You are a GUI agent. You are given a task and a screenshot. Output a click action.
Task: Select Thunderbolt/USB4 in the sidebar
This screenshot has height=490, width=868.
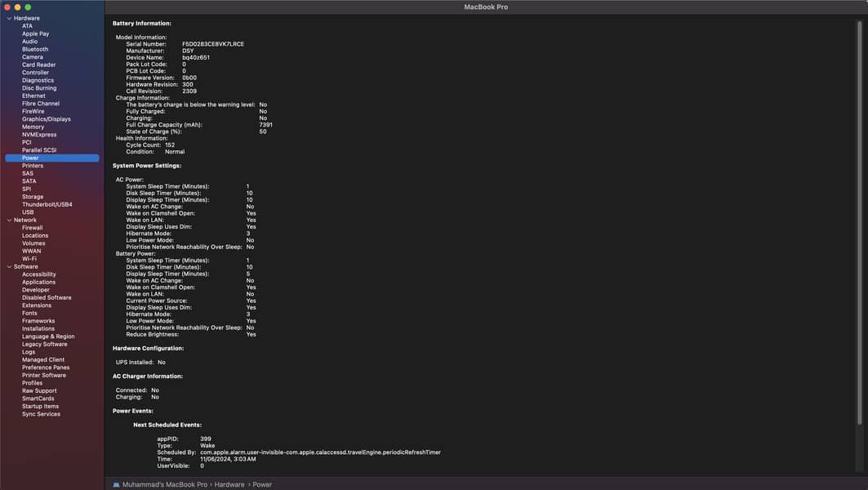pyautogui.click(x=47, y=204)
